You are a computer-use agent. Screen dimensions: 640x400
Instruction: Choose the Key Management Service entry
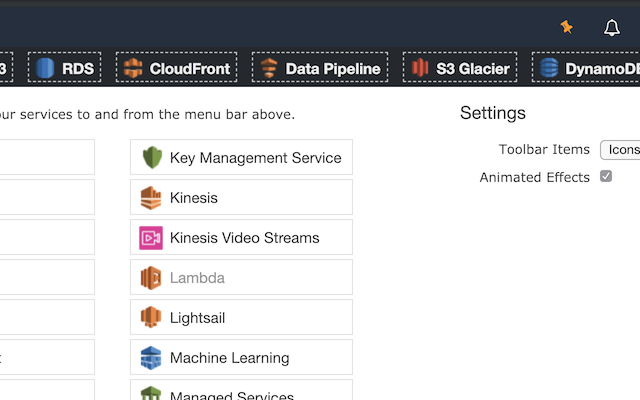click(241, 157)
